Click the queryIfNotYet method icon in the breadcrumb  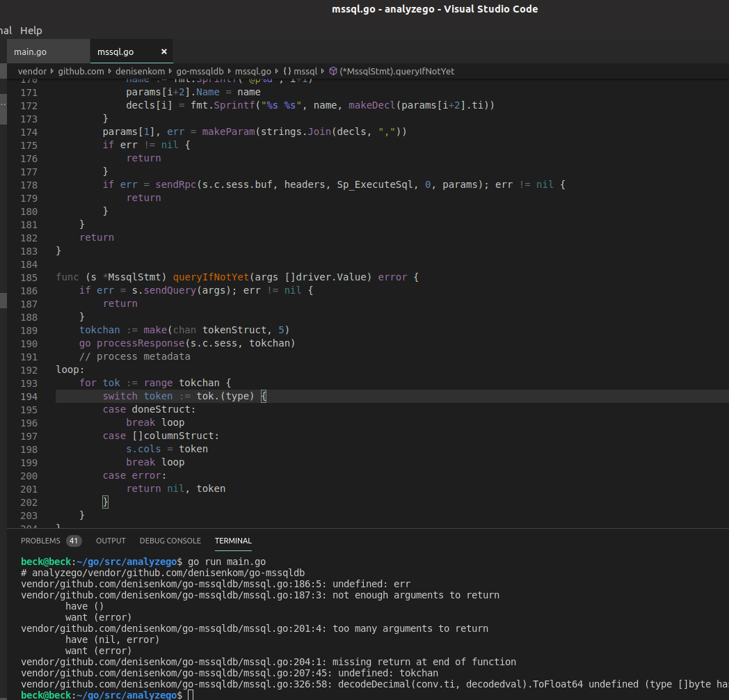pyautogui.click(x=333, y=71)
